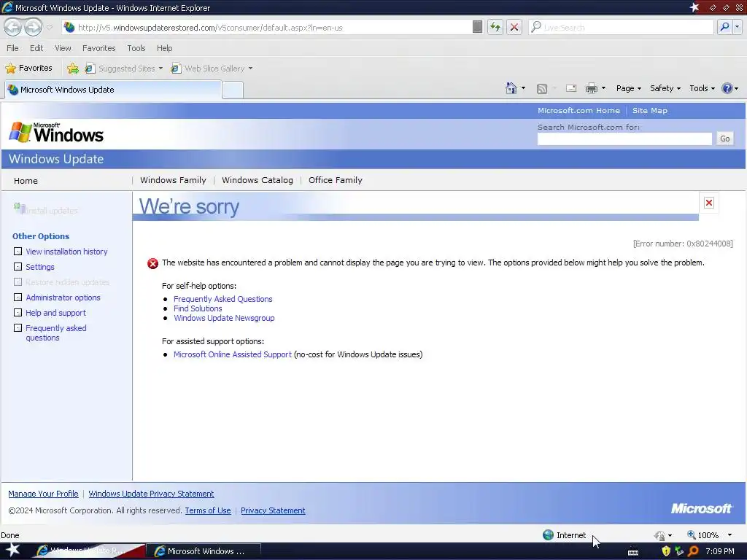Open the View menu

coord(63,48)
